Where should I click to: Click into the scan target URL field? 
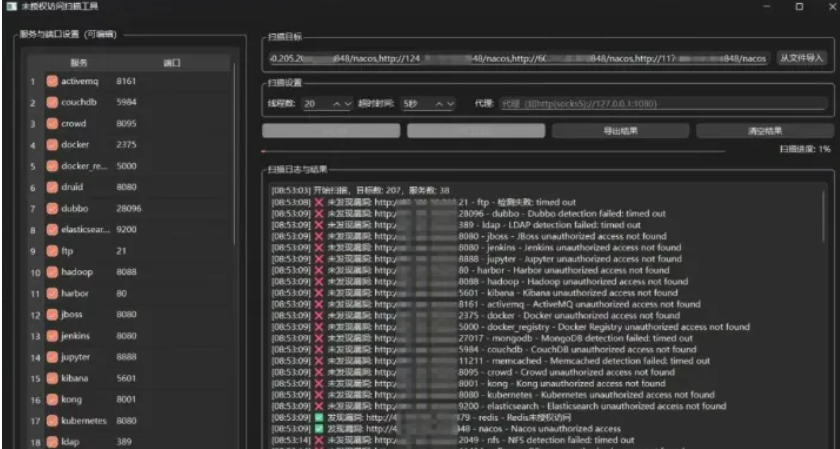click(x=519, y=58)
